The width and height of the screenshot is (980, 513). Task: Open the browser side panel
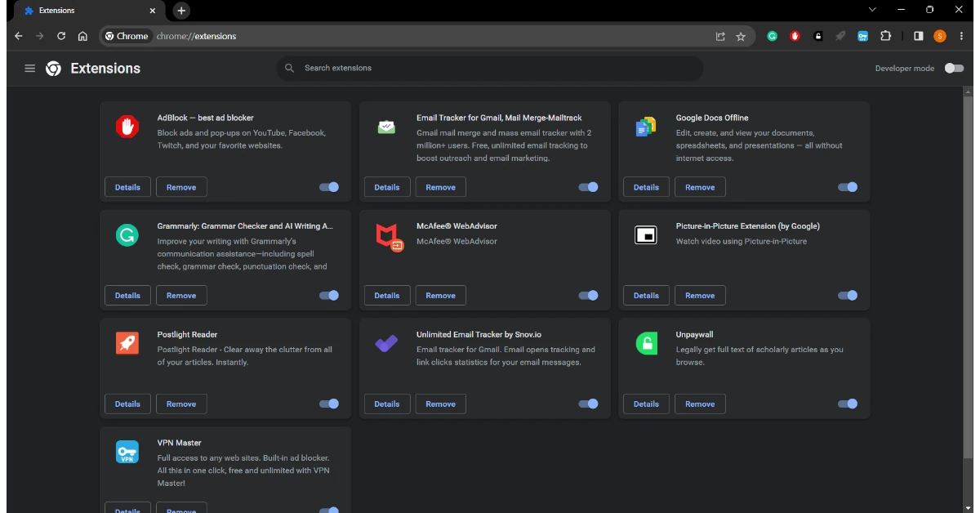pyautogui.click(x=919, y=36)
